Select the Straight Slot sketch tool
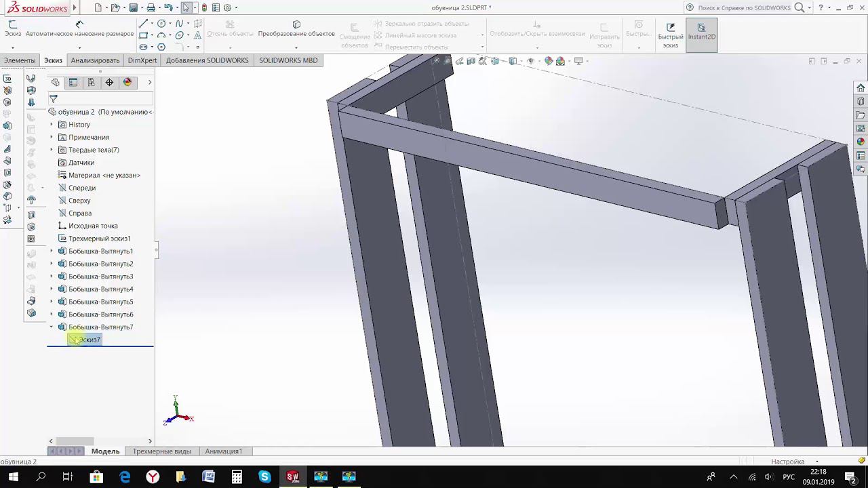Image resolution: width=868 pixels, height=488 pixels. click(143, 47)
